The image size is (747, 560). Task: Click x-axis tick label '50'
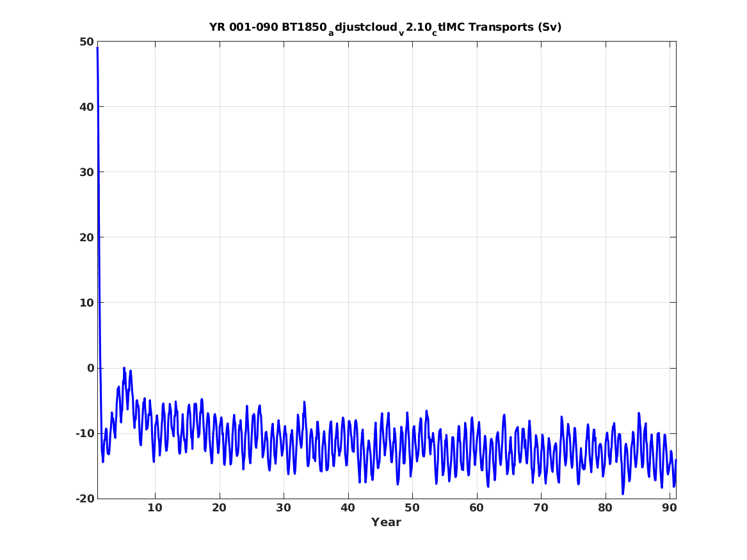pyautogui.click(x=412, y=508)
